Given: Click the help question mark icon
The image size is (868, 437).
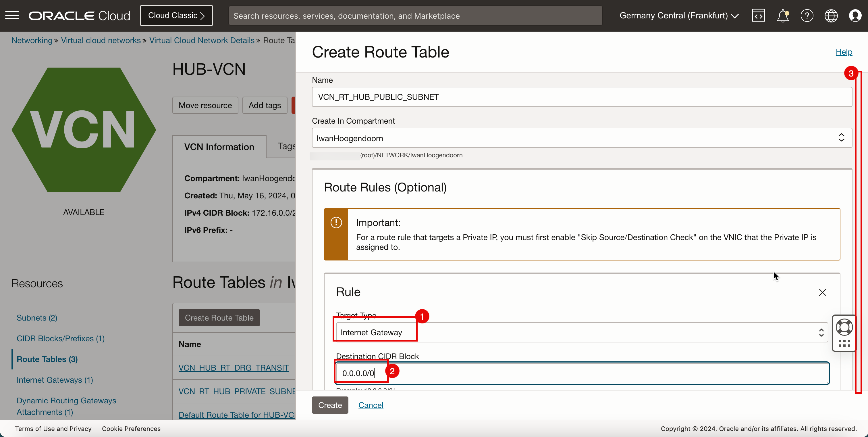Looking at the screenshot, I should tap(807, 16).
